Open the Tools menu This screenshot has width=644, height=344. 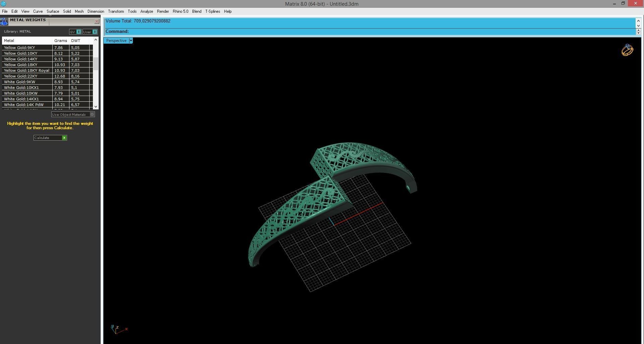coord(132,11)
